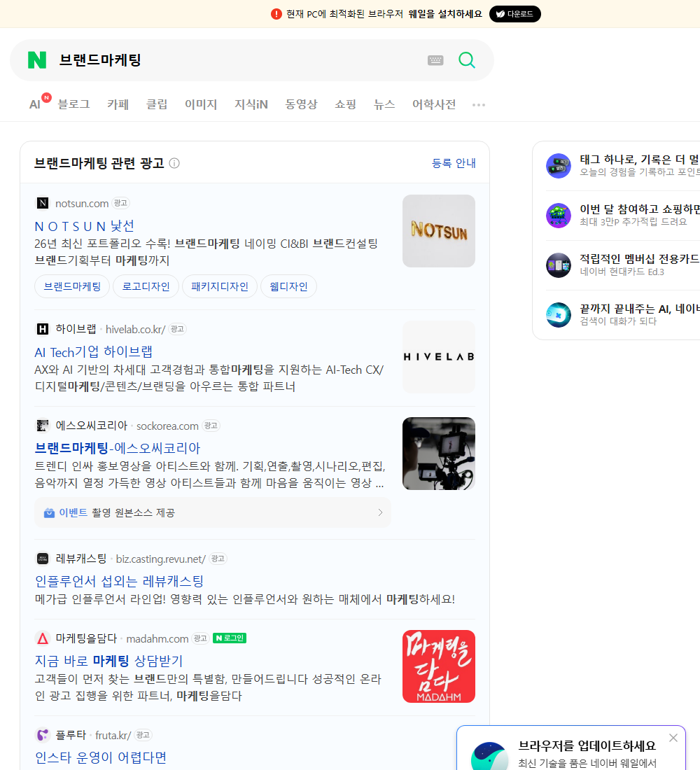Switch to the 블로그 tab
The image size is (700, 770).
(73, 104)
